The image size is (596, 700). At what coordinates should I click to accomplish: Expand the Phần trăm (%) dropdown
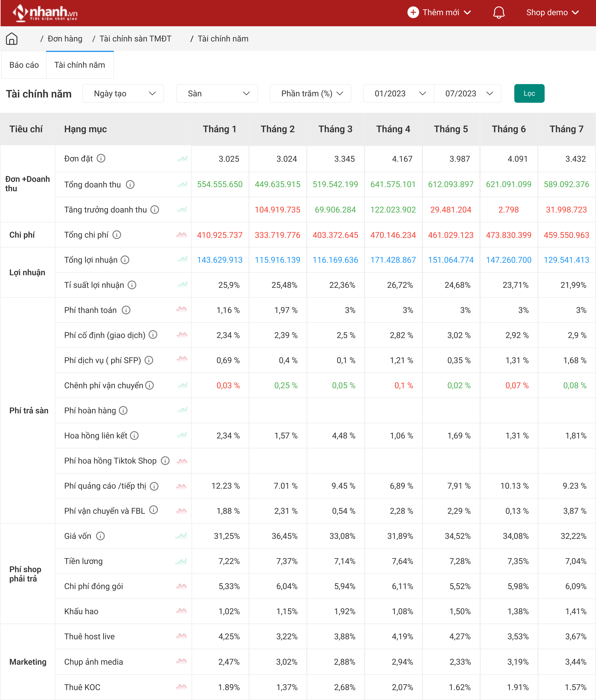[311, 93]
